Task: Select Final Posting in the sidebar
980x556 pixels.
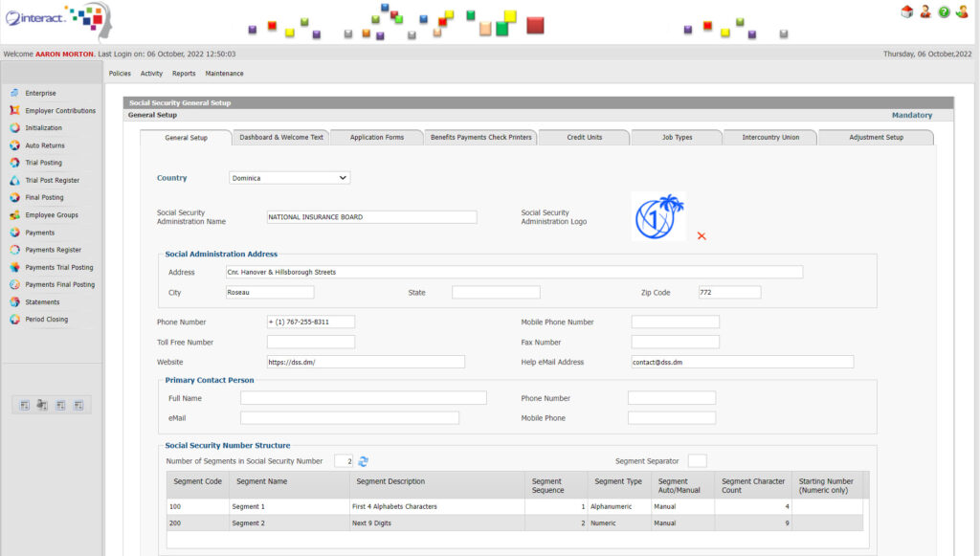Action: coord(44,197)
